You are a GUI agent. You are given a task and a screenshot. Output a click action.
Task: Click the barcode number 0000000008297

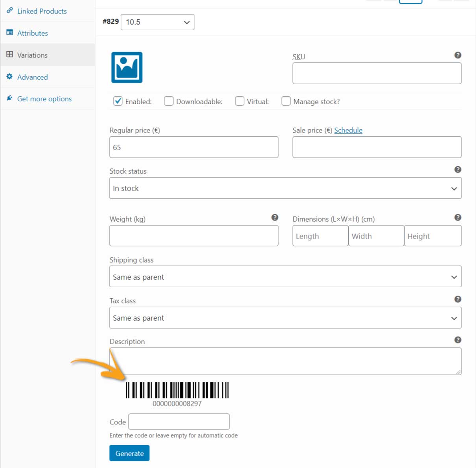click(x=177, y=404)
